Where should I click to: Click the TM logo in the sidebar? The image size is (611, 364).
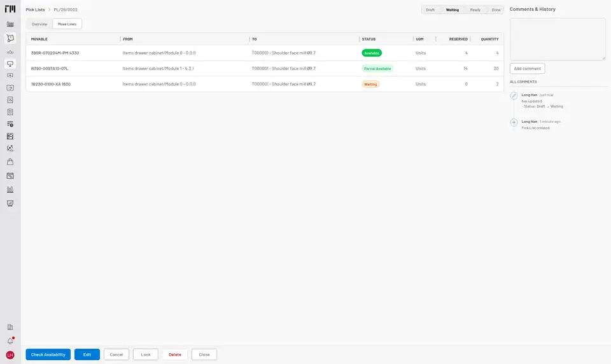(10, 9)
